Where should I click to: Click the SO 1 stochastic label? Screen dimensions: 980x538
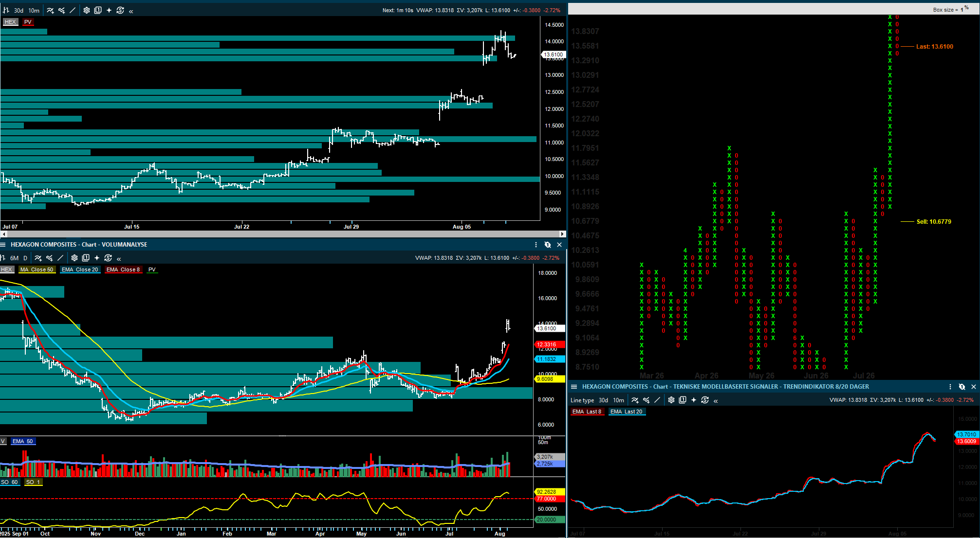point(33,482)
